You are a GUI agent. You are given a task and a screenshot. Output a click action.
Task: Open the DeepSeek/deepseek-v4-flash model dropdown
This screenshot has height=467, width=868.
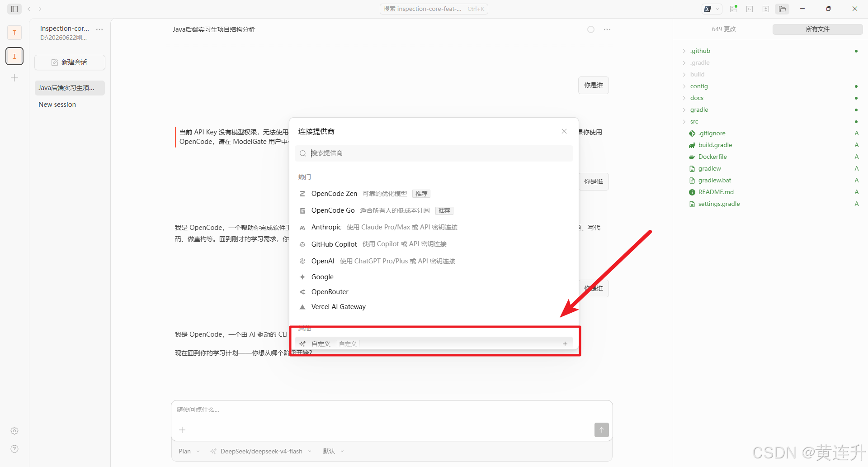261,451
